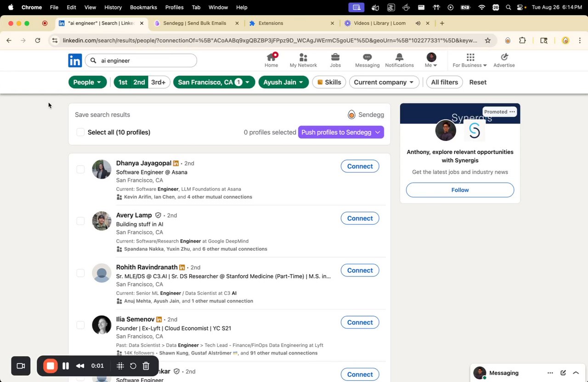Image resolution: width=588 pixels, height=382 pixels.
Task: Switch to Videos Library Loom tab
Action: pos(387,23)
